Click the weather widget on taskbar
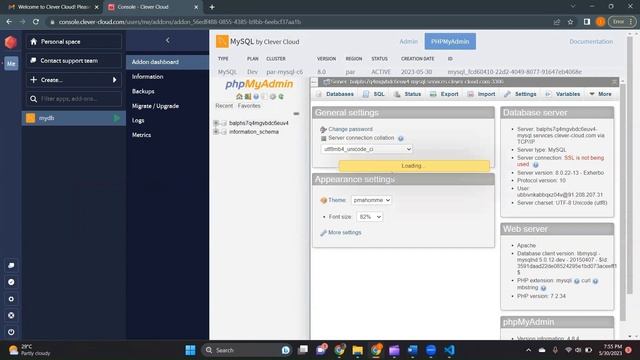The height and width of the screenshot is (360, 640). pyautogui.click(x=29, y=350)
